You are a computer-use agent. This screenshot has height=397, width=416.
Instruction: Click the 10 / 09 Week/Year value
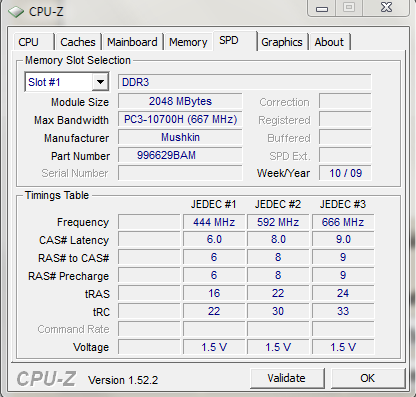point(345,173)
